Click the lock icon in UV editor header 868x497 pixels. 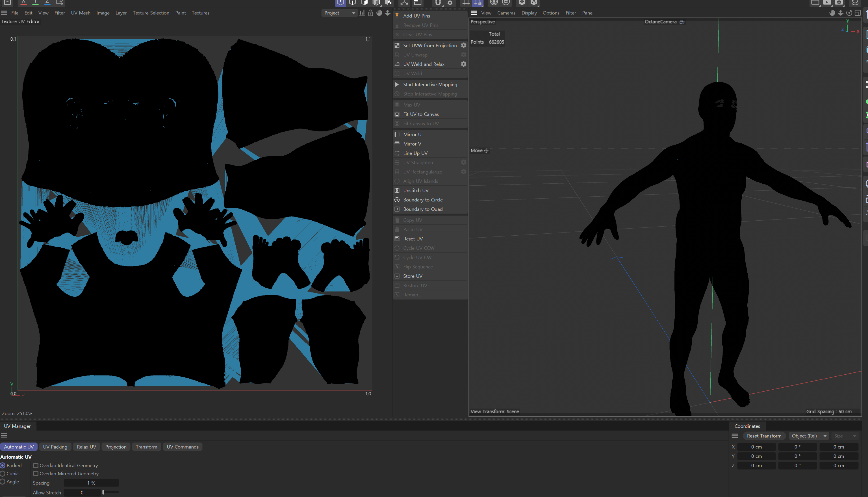[370, 13]
